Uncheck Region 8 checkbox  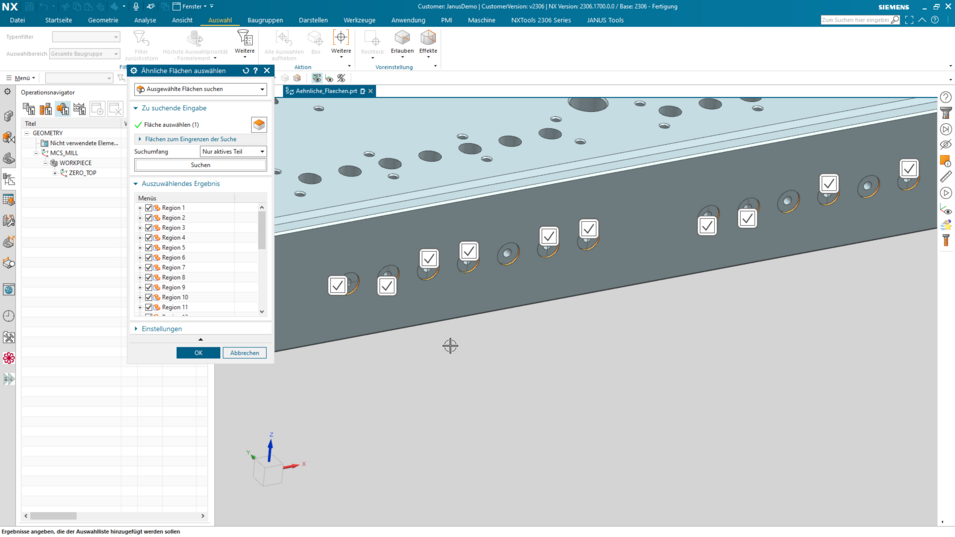pyautogui.click(x=149, y=277)
